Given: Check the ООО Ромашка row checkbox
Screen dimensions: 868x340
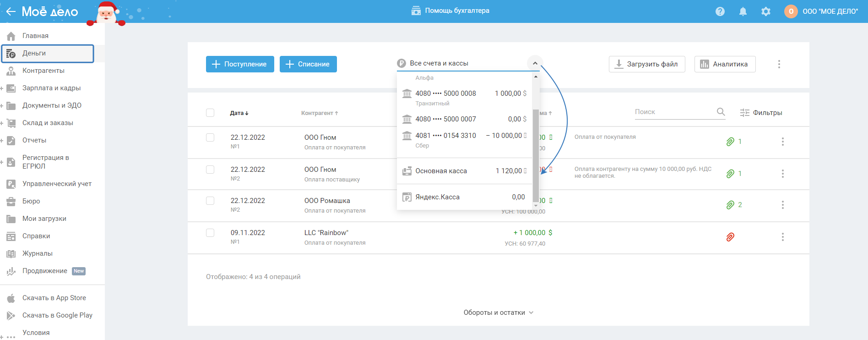Looking at the screenshot, I should point(210,201).
